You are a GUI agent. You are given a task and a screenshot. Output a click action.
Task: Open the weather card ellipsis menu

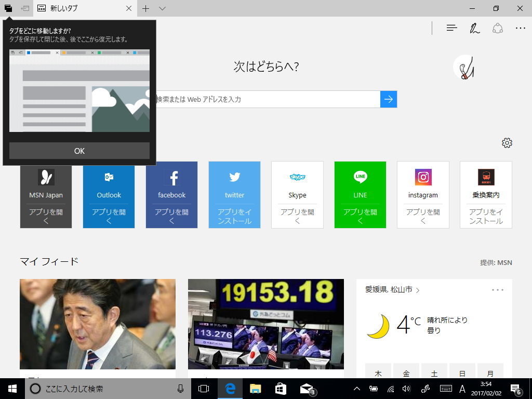[x=498, y=290]
